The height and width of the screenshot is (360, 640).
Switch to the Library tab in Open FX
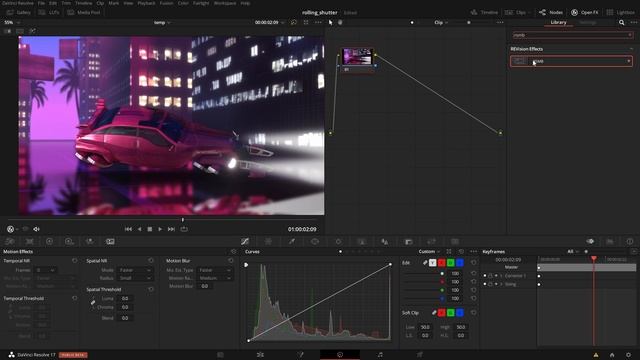tap(558, 22)
